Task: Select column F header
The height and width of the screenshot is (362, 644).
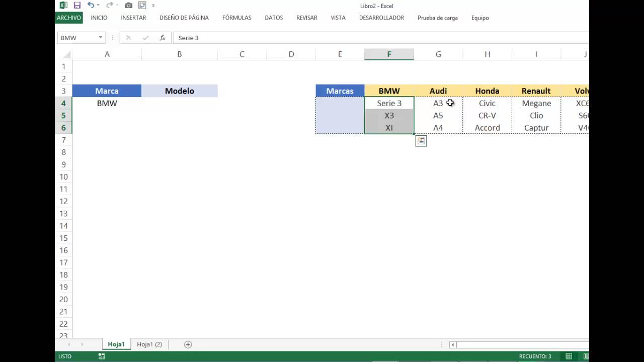Action: pyautogui.click(x=389, y=54)
